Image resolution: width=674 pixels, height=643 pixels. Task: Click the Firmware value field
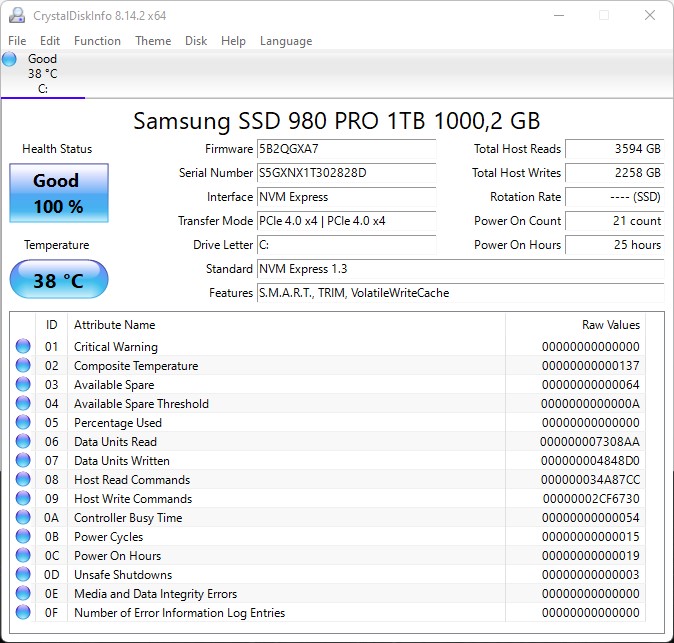pos(346,149)
